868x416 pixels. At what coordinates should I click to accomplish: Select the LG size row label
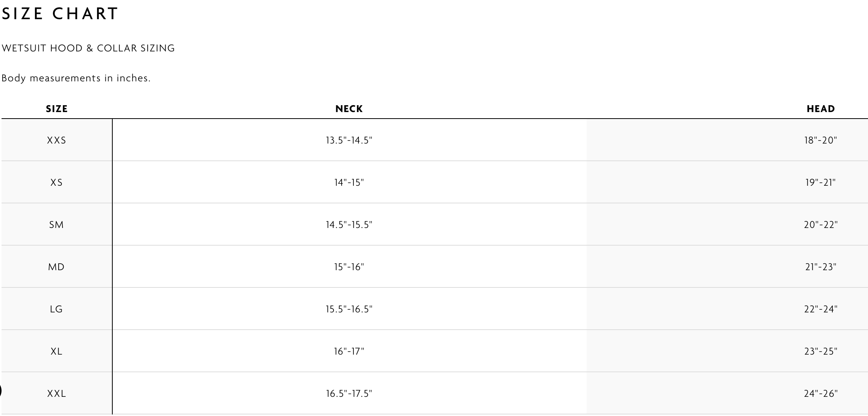[57, 309]
